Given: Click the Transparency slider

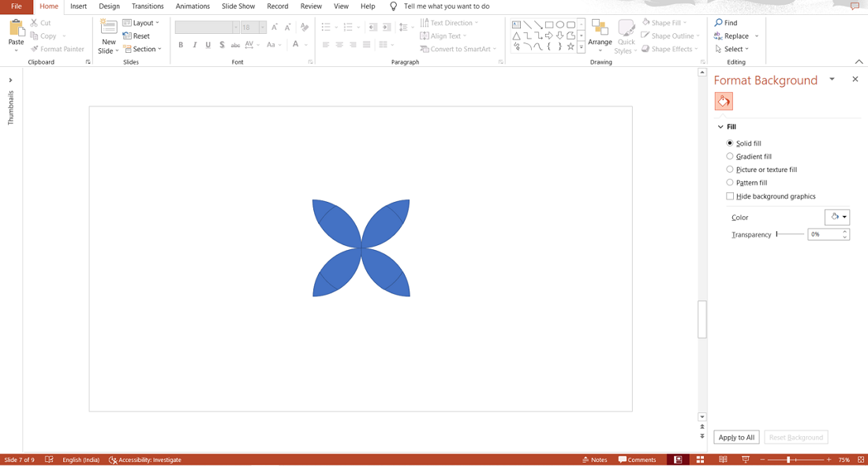Looking at the screenshot, I should pyautogui.click(x=790, y=234).
